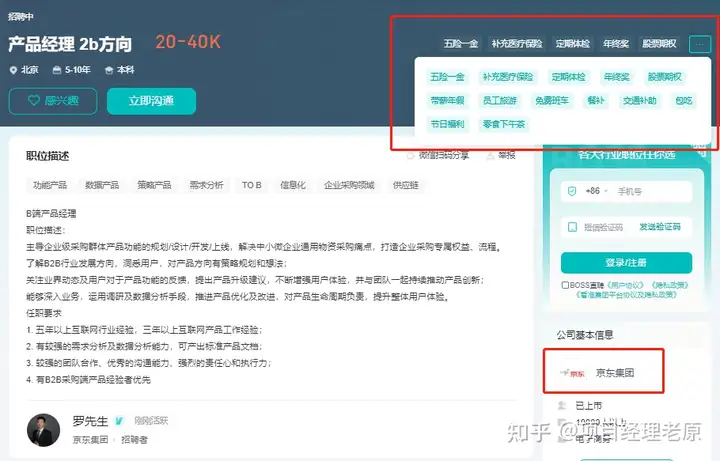Image resolution: width=720 pixels, height=461 pixels.
Task: Click 罗先生's recruiter avatar photo
Action: tap(44, 430)
